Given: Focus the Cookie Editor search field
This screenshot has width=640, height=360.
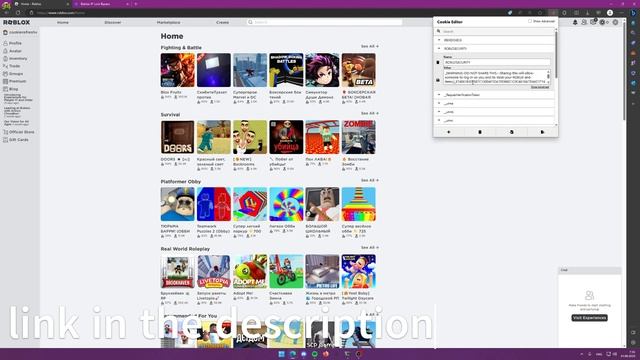Looking at the screenshot, I should (x=495, y=31).
